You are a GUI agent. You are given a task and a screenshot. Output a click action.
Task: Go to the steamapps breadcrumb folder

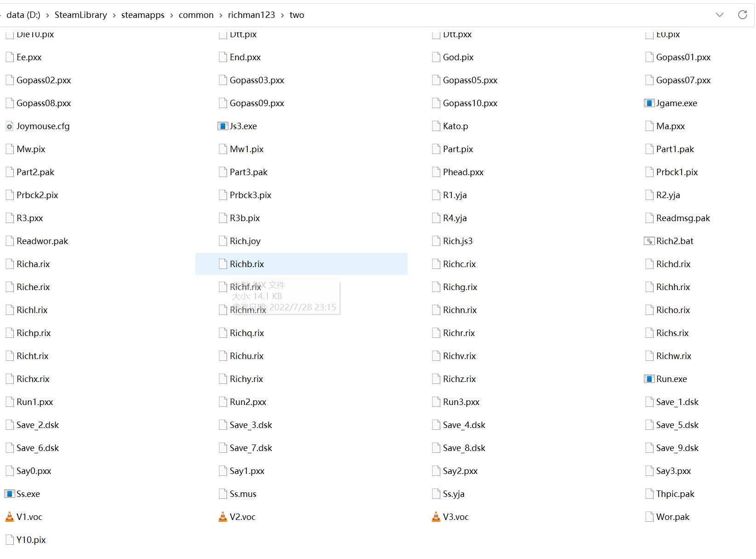coord(143,15)
